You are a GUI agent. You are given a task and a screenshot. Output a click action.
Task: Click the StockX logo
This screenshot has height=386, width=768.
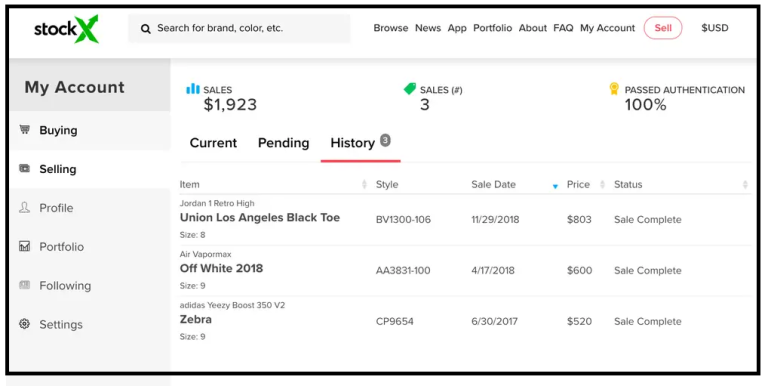(x=66, y=29)
